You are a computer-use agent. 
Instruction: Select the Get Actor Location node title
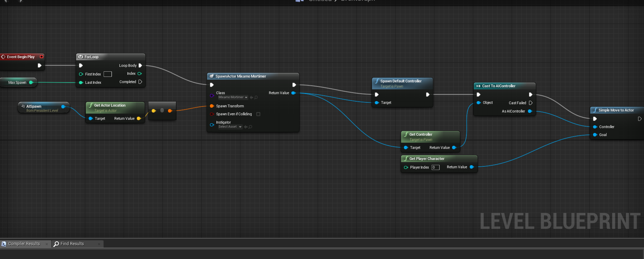click(x=110, y=105)
